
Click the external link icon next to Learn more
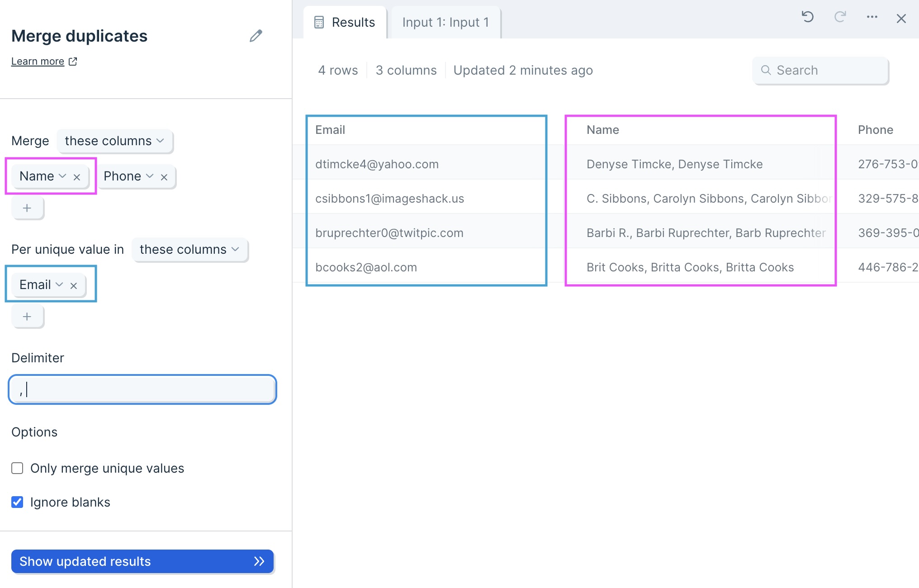point(73,61)
